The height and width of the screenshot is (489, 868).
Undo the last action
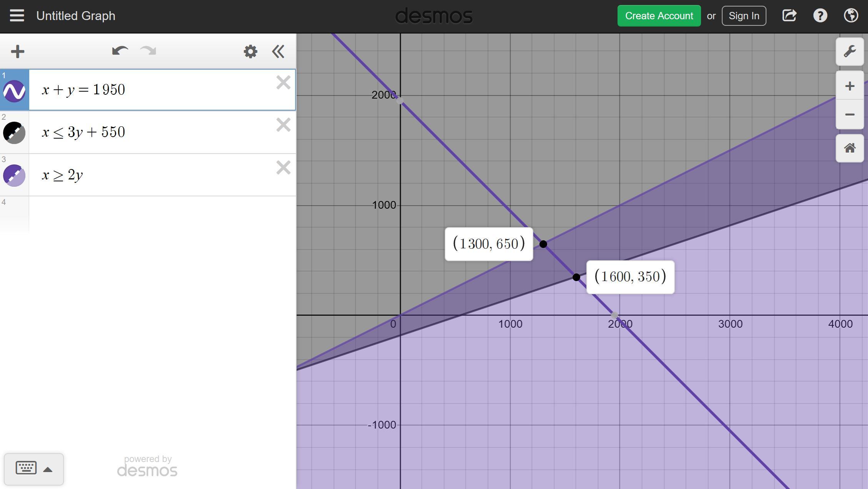point(120,51)
